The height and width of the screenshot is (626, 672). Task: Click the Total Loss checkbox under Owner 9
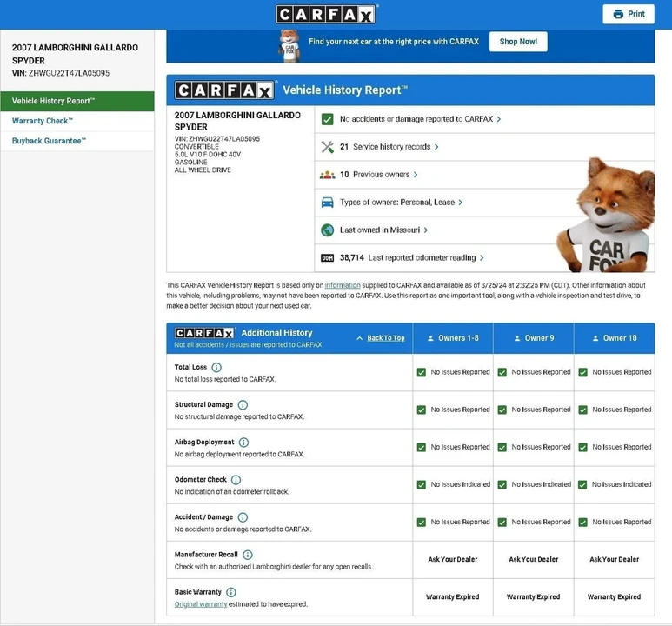(x=502, y=373)
